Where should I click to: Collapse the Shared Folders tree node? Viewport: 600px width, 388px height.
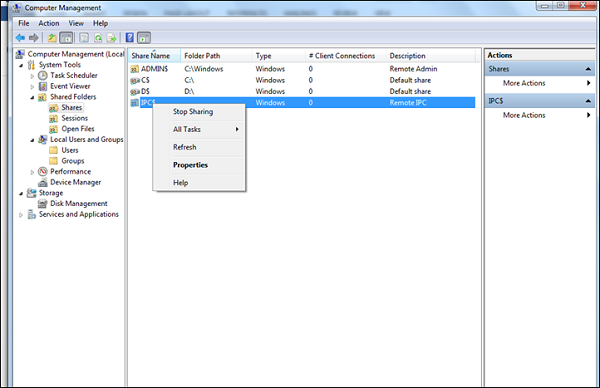tap(33, 98)
